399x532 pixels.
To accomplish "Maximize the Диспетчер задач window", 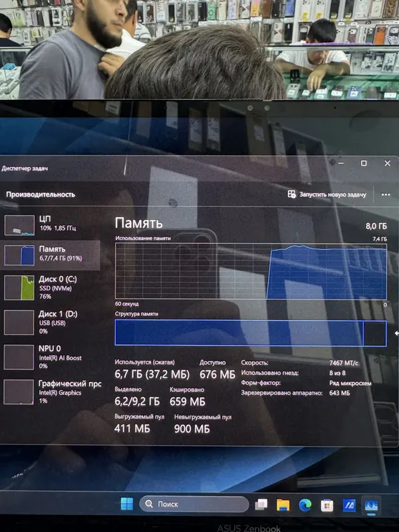I will coord(363,163).
